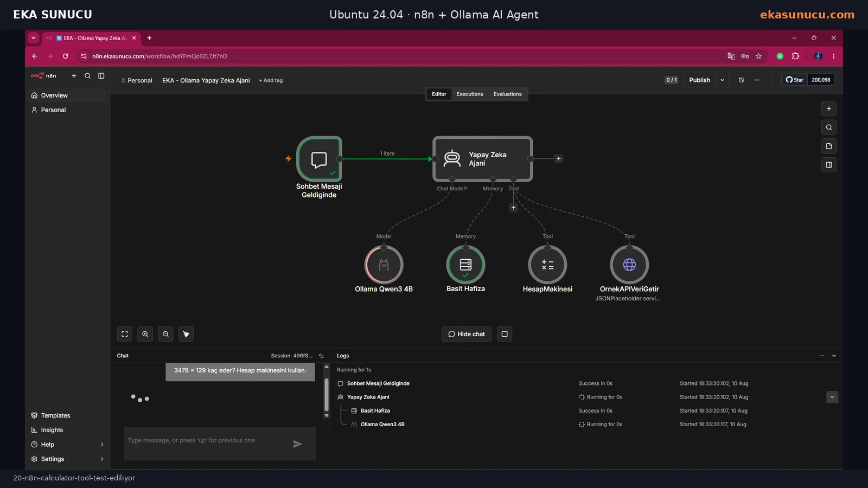Click the chat panel scrollbar thumb
This screenshot has width=868, height=488.
tap(327, 395)
